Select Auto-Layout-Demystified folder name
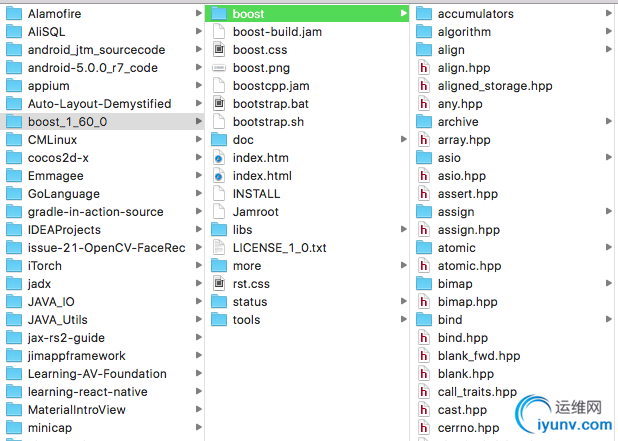The width and height of the screenshot is (618, 441). tap(100, 104)
